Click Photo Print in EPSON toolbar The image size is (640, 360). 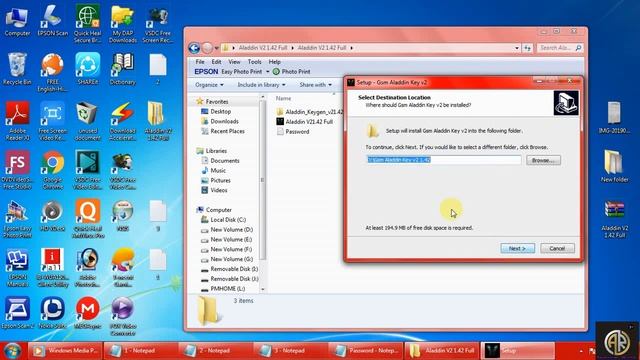[x=291, y=72]
